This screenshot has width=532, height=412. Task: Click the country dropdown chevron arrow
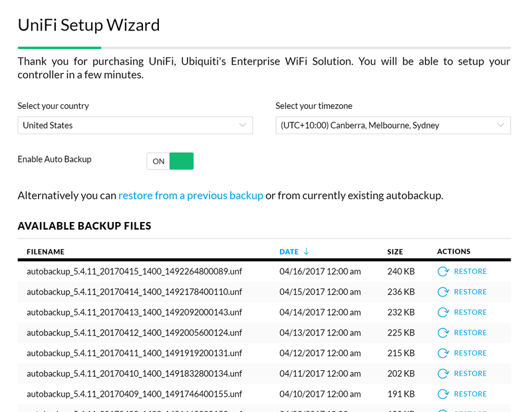(x=243, y=125)
